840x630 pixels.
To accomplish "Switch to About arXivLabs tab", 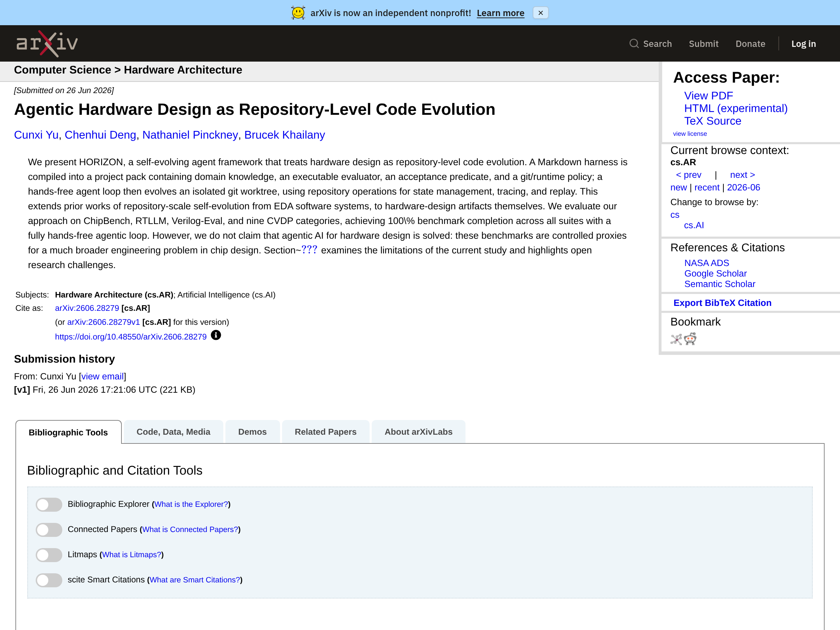I will [419, 432].
